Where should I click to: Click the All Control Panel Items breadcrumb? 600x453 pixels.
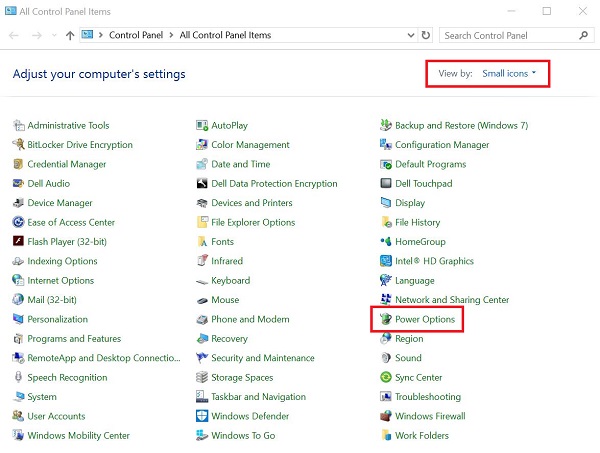pyautogui.click(x=225, y=35)
